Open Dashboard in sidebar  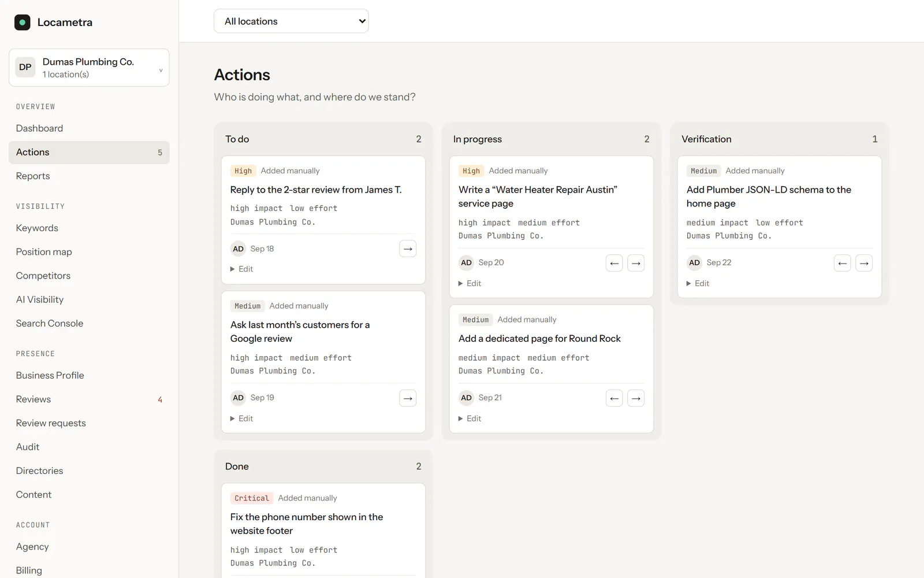click(x=89, y=128)
